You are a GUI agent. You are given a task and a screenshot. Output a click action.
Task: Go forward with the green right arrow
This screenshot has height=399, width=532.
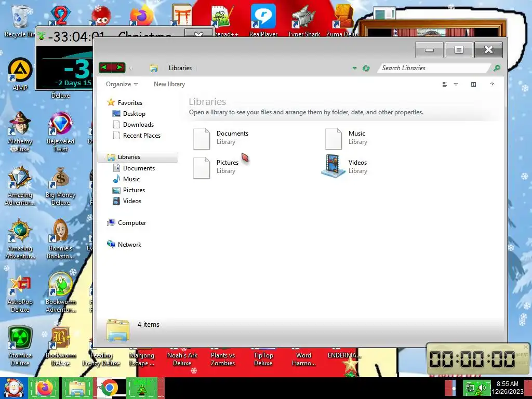[119, 68]
